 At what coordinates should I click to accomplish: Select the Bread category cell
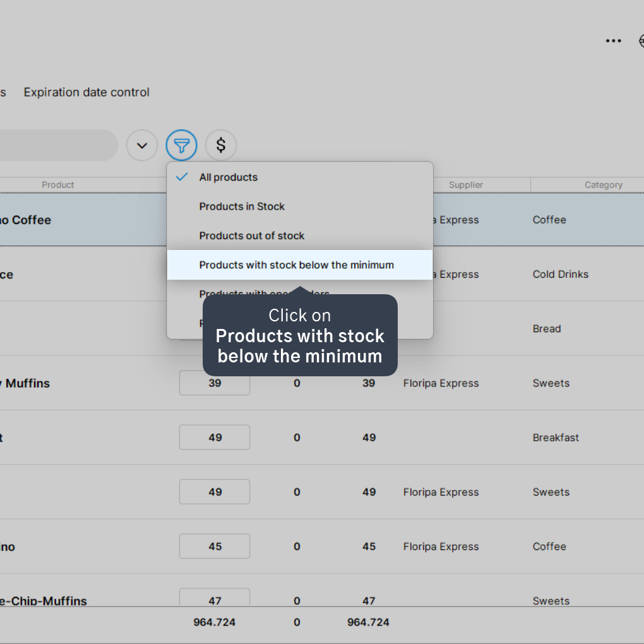pos(547,328)
